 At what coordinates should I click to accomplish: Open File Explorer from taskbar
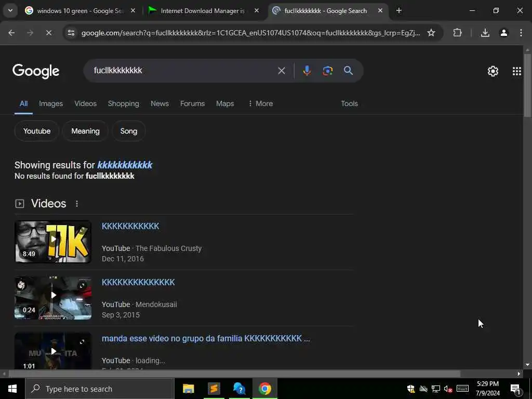(x=188, y=389)
